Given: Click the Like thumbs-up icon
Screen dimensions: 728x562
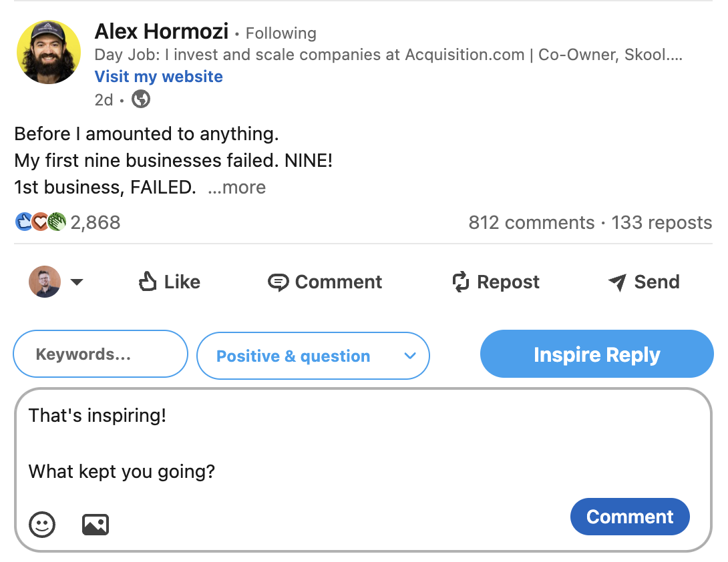Looking at the screenshot, I should [148, 282].
